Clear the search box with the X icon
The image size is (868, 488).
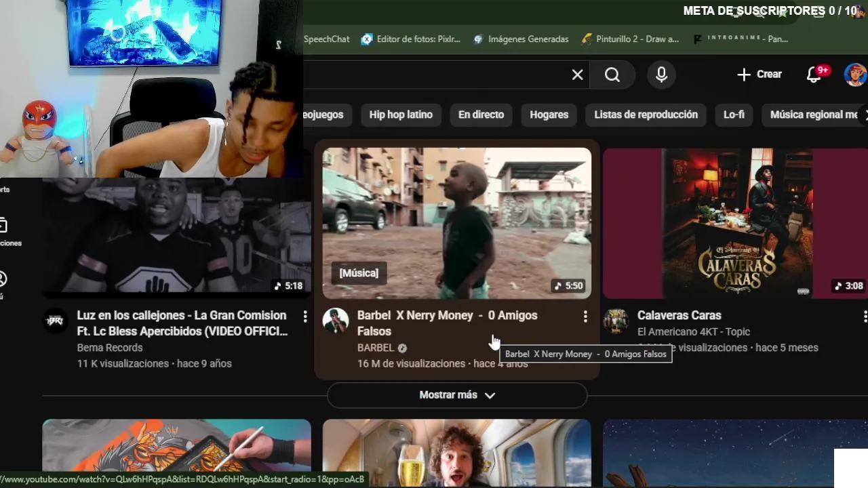tap(577, 75)
